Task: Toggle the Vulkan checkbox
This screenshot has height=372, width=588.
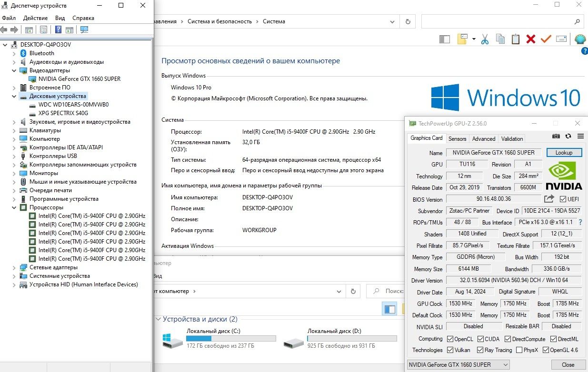Action: coord(450,350)
